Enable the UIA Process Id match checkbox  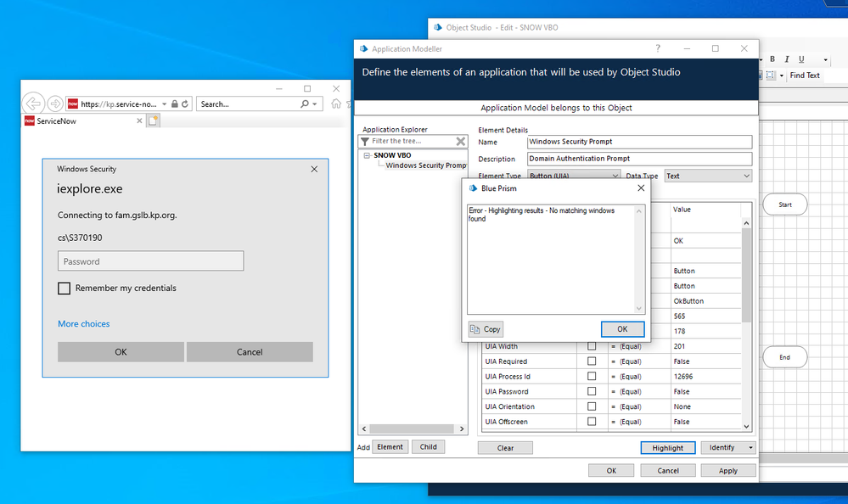[x=592, y=377]
